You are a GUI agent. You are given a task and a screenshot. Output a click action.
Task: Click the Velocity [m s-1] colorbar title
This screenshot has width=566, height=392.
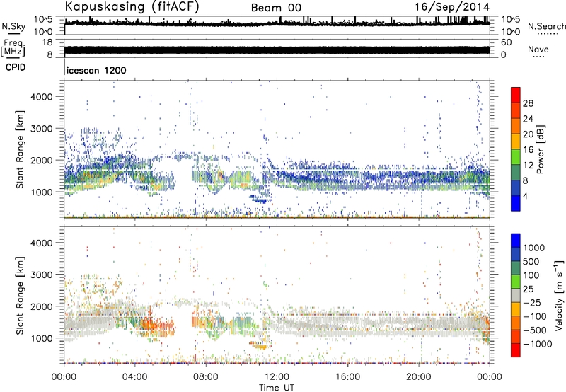click(x=559, y=295)
